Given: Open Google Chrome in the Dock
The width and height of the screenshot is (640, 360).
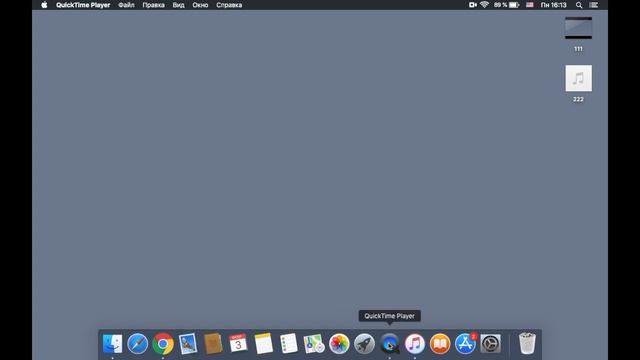Looking at the screenshot, I should click(x=163, y=344).
